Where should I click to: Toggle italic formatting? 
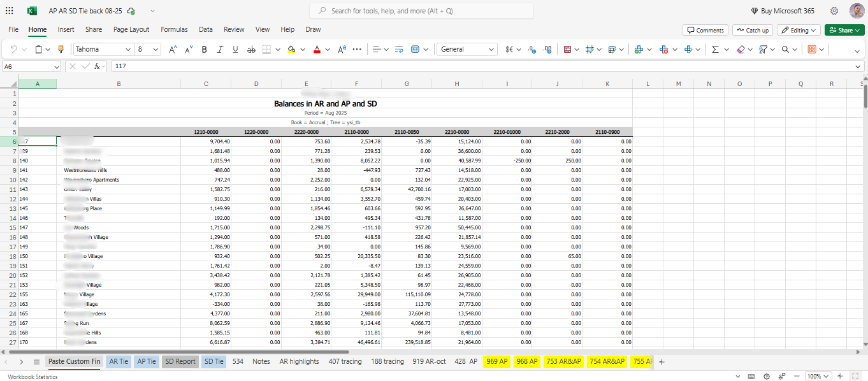(x=220, y=49)
